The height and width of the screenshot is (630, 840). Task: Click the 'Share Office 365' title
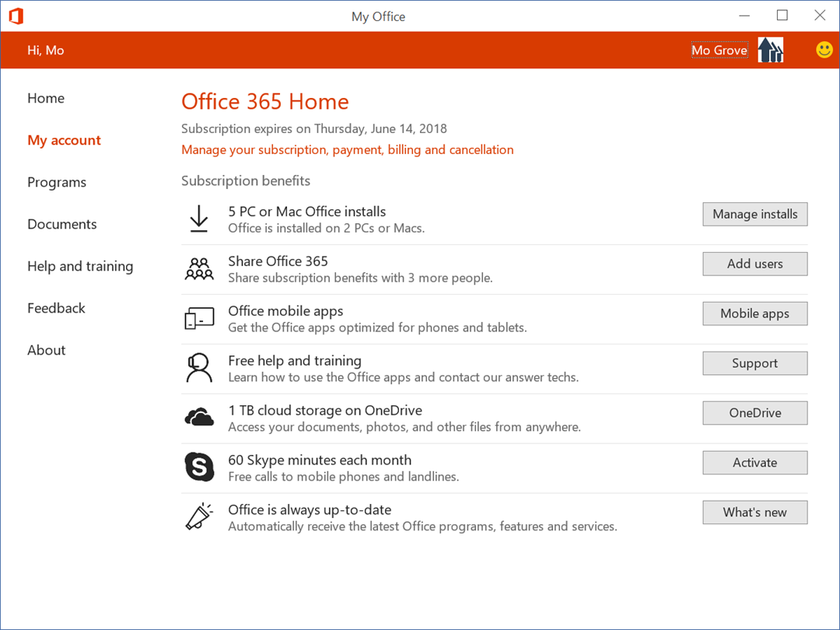278,261
